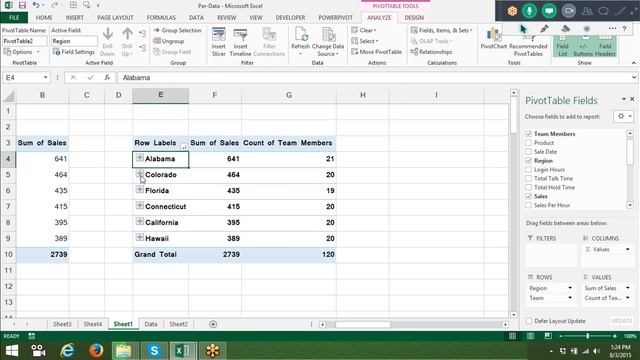Uncheck the Region field
This screenshot has height=360, width=640.
[529, 161]
